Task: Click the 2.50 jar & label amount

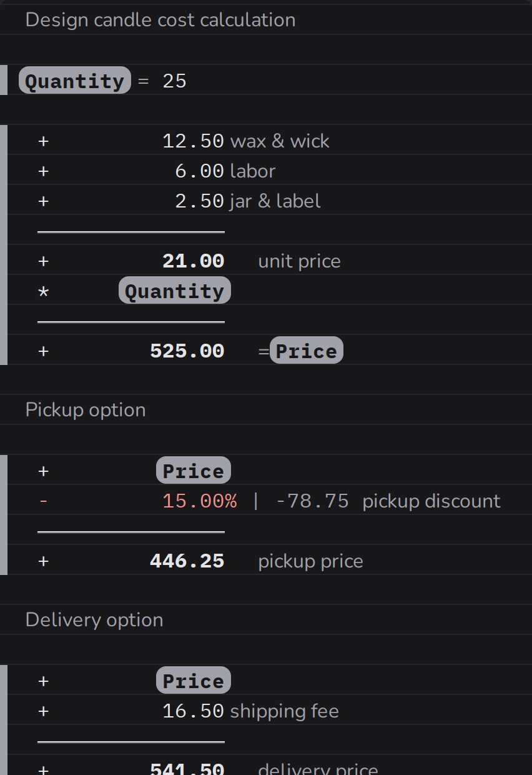Action: (199, 201)
